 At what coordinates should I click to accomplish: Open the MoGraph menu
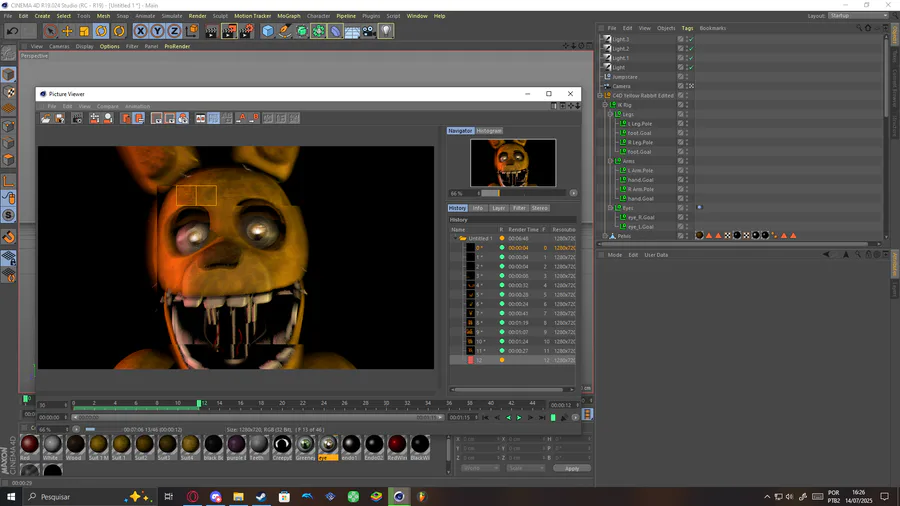(289, 16)
